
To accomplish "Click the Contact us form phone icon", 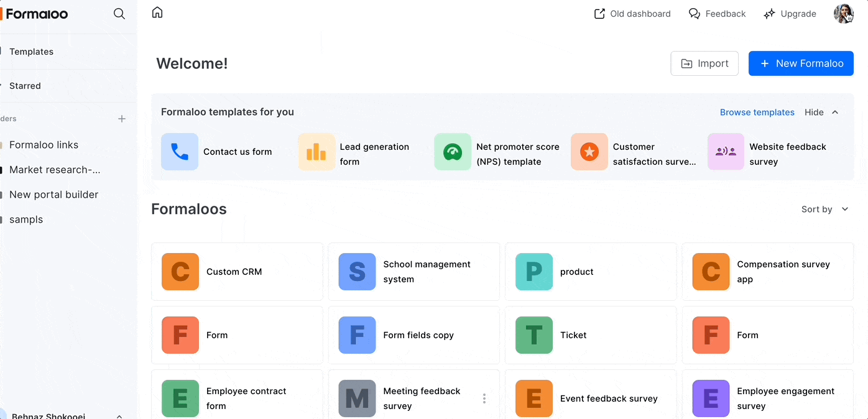I will coord(180,152).
